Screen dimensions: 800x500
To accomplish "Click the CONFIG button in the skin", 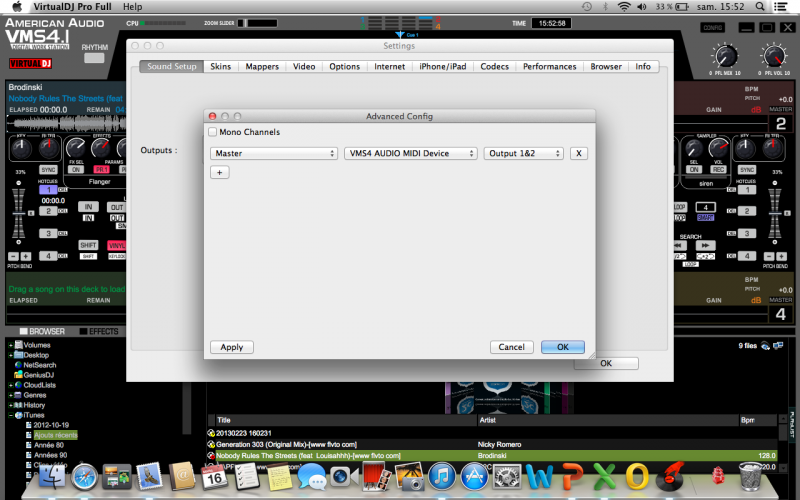I will tap(713, 28).
